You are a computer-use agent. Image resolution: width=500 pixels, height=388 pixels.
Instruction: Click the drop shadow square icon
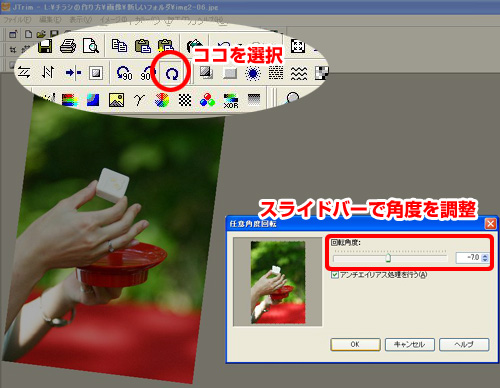206,72
